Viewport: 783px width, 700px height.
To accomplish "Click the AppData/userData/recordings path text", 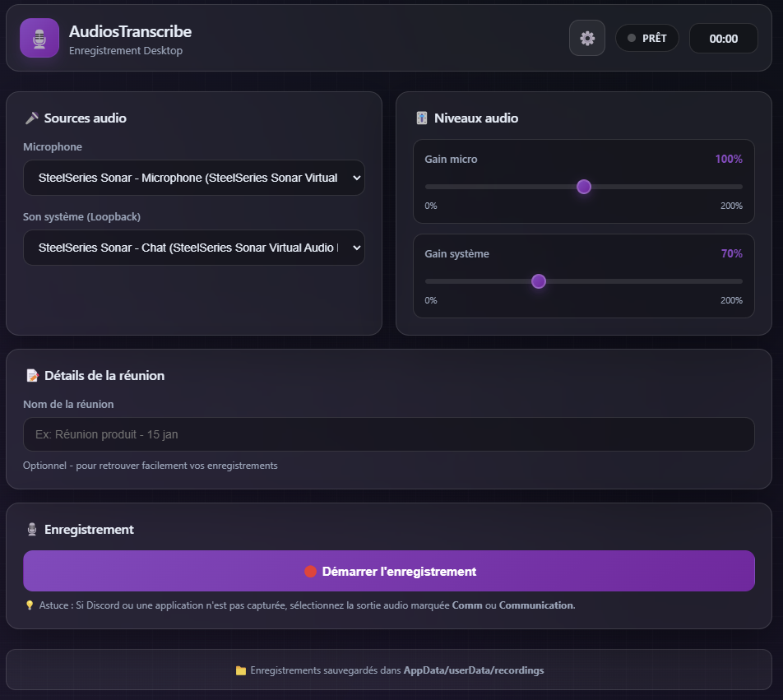I will (x=475, y=670).
